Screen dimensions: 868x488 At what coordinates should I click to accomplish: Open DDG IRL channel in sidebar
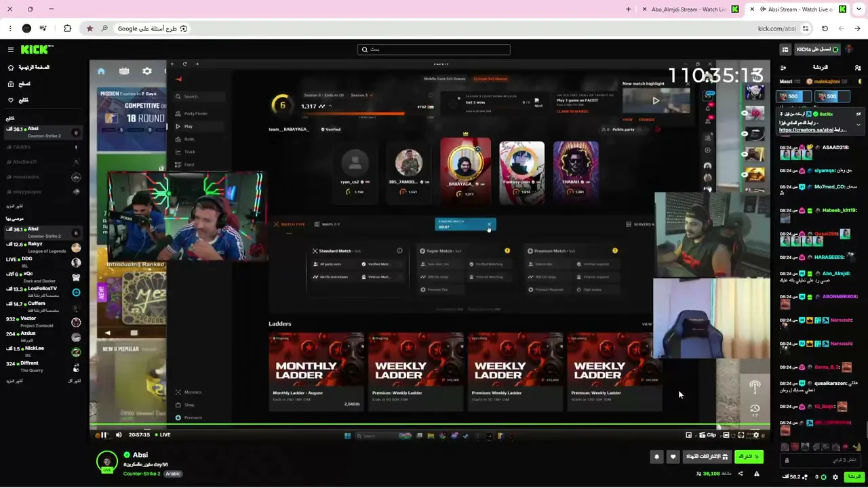tap(45, 262)
